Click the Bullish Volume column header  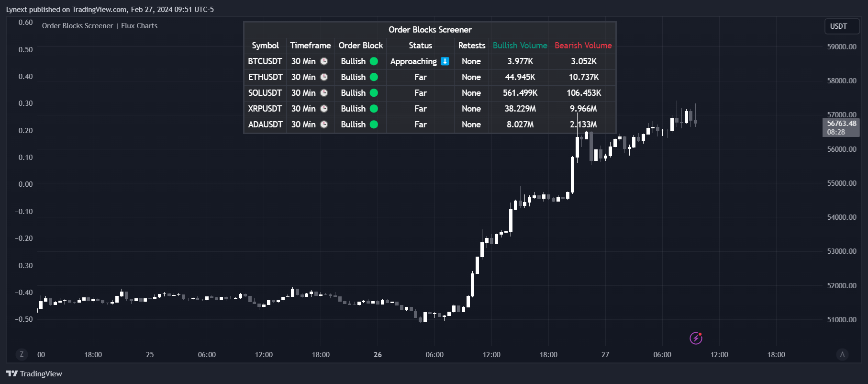click(520, 45)
